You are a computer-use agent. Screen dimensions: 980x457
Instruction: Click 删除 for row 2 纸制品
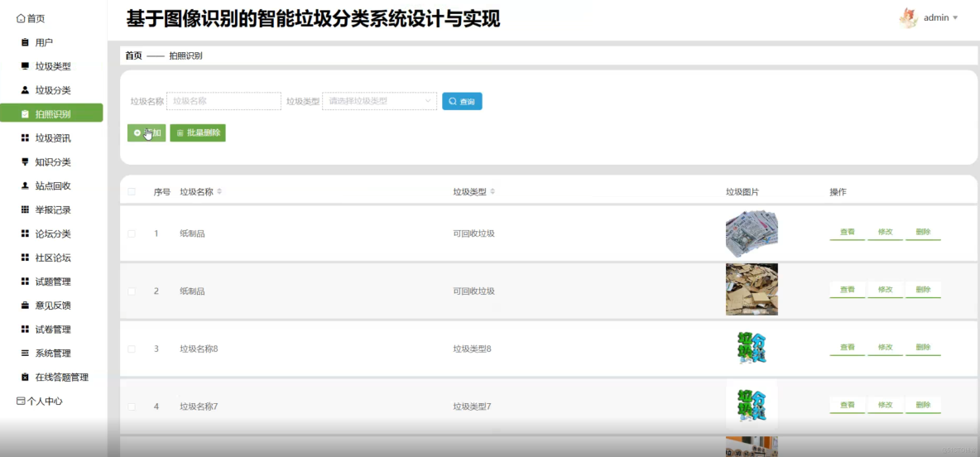(x=923, y=290)
